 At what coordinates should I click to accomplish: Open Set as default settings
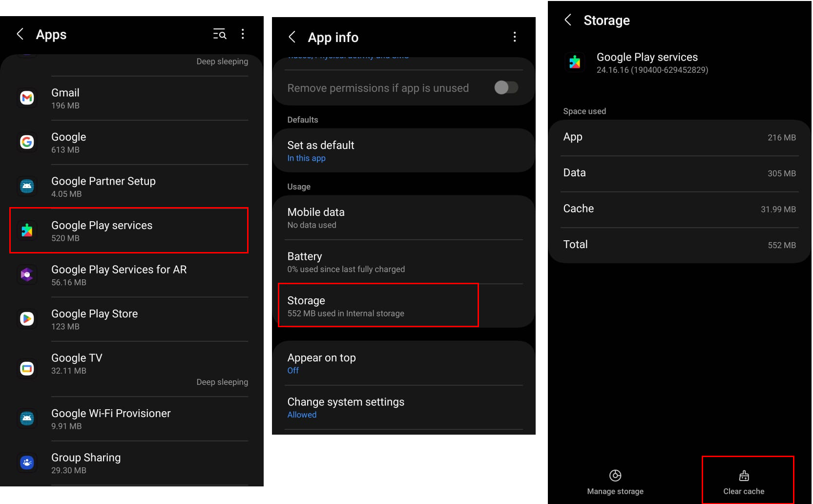click(x=404, y=151)
